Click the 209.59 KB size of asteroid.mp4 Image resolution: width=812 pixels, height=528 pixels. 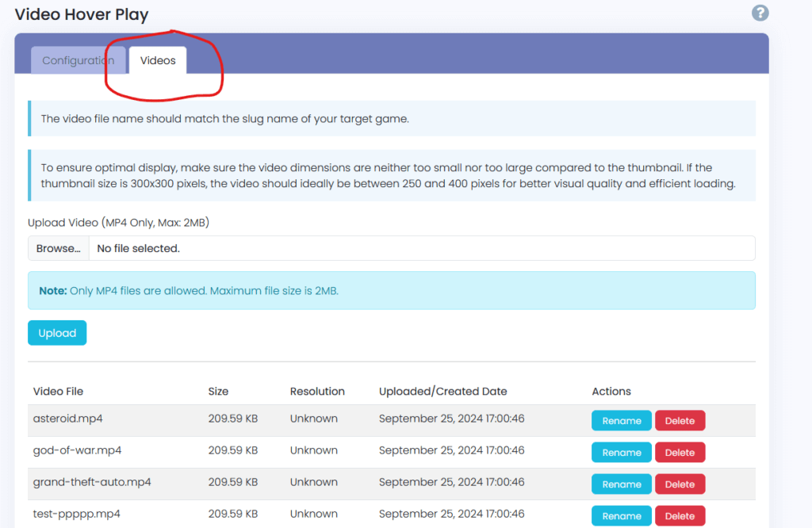(233, 419)
